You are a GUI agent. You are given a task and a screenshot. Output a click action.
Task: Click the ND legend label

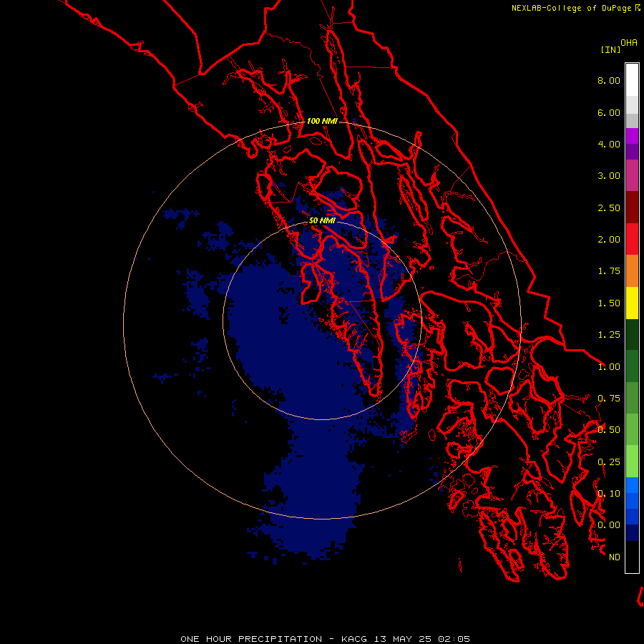pos(615,557)
